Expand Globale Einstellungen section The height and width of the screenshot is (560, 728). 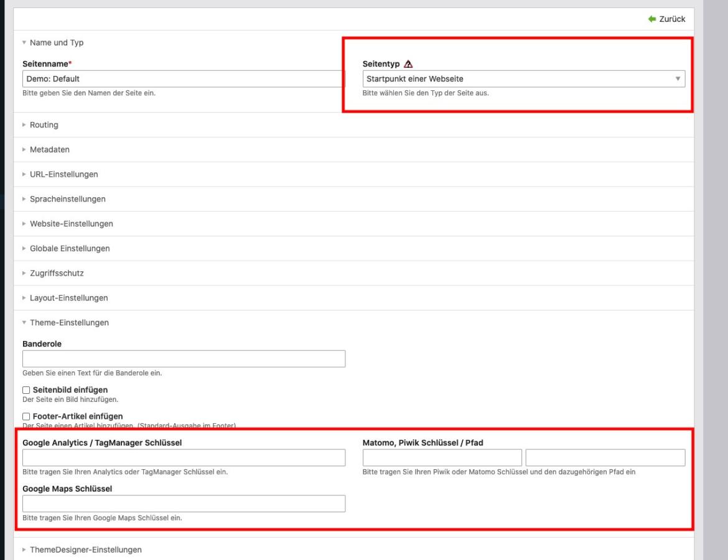click(70, 248)
